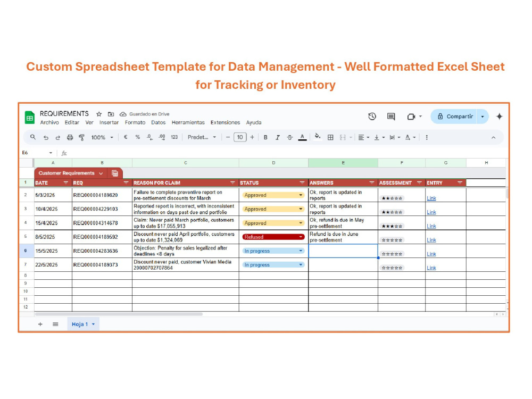Increase decimal places
The image size is (532, 399).
(x=162, y=137)
